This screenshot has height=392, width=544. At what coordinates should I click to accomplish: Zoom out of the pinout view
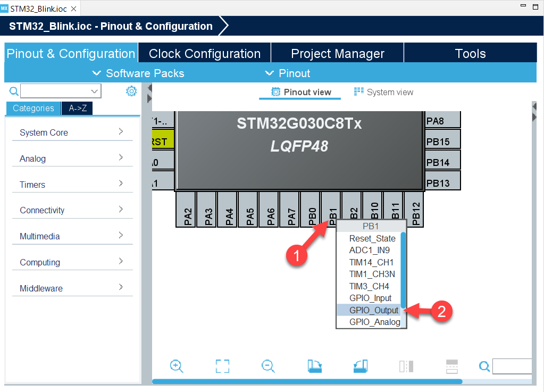(x=268, y=366)
